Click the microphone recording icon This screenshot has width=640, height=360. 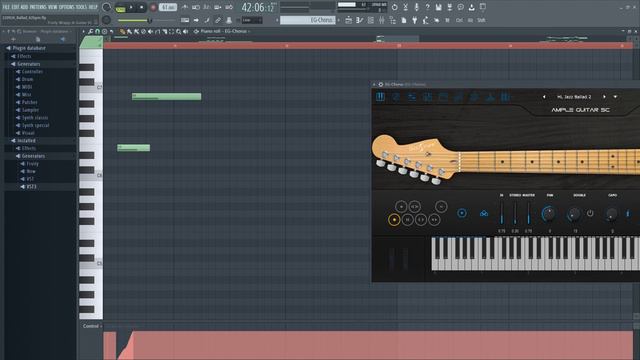pyautogui.click(x=417, y=7)
